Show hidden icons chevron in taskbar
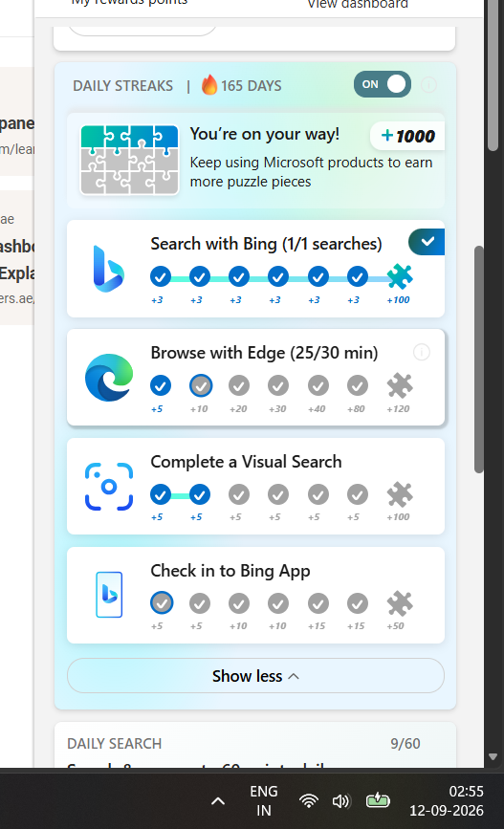The image size is (504, 829). (218, 801)
